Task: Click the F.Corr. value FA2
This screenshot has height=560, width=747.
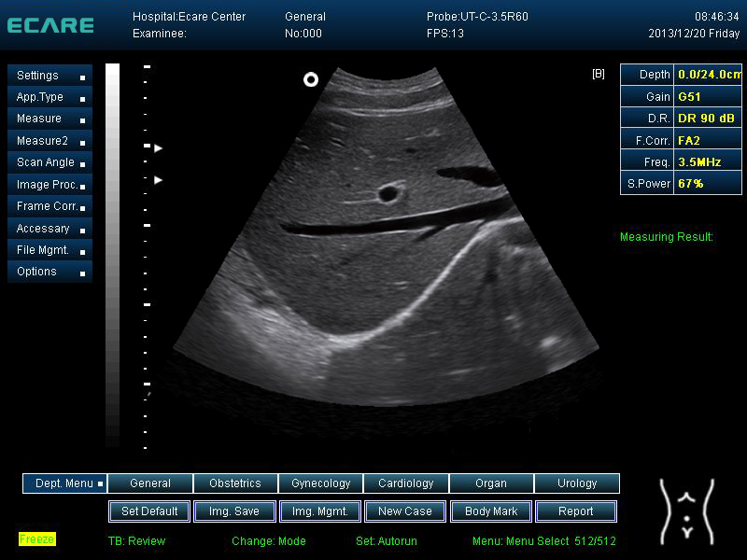Action: click(x=708, y=141)
